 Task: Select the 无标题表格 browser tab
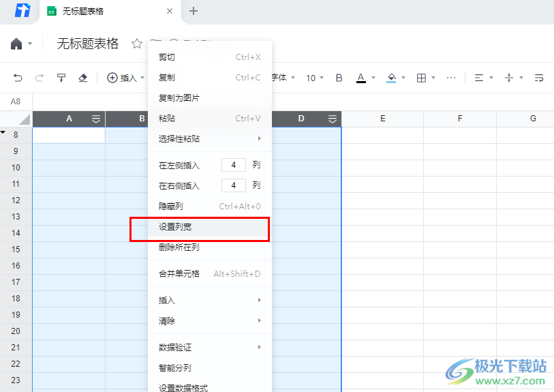110,12
